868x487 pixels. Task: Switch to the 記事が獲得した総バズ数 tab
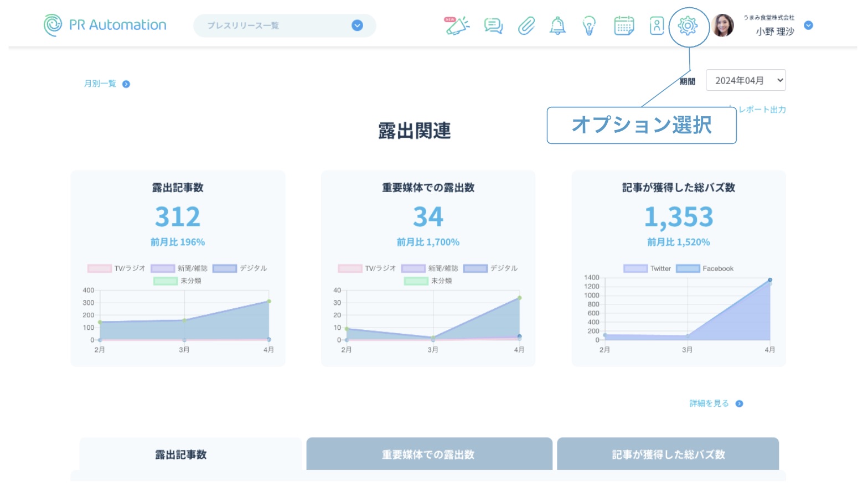(x=668, y=454)
